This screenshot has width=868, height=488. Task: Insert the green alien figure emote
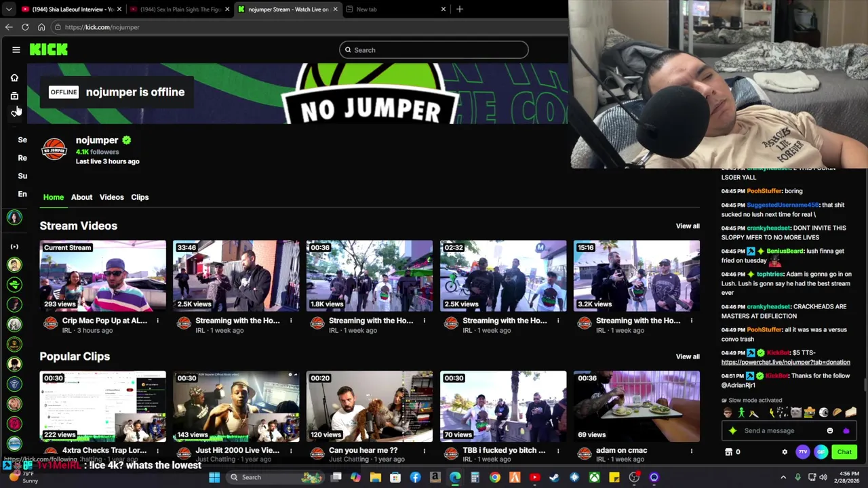(x=741, y=412)
